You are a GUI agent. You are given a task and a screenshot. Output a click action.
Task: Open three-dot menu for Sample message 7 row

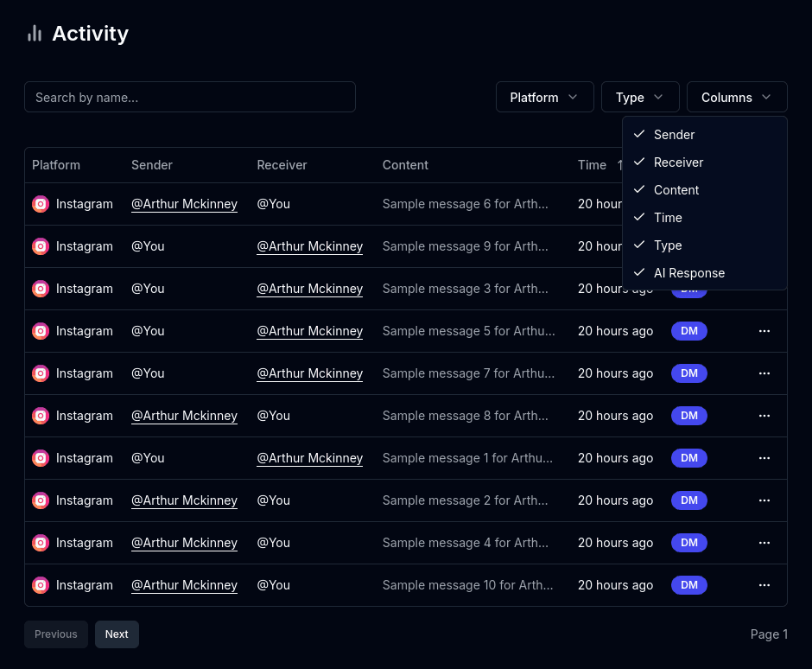pos(764,373)
